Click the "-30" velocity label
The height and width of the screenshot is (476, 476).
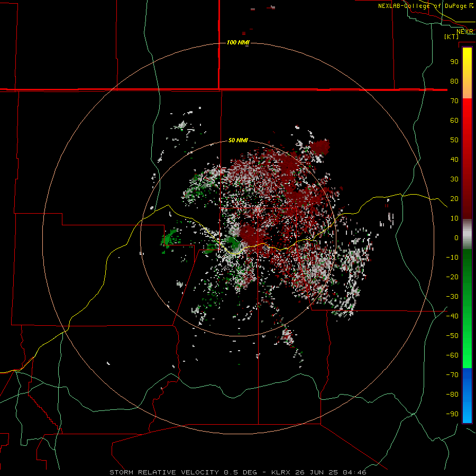(x=452, y=297)
